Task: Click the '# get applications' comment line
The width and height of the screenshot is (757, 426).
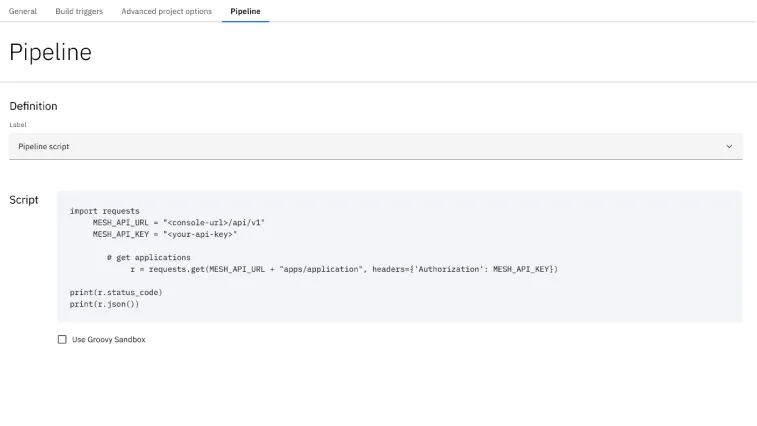Action: 148,257
